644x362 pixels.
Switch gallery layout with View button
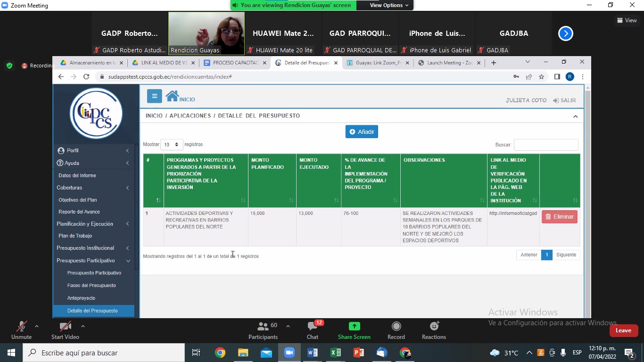(x=627, y=20)
